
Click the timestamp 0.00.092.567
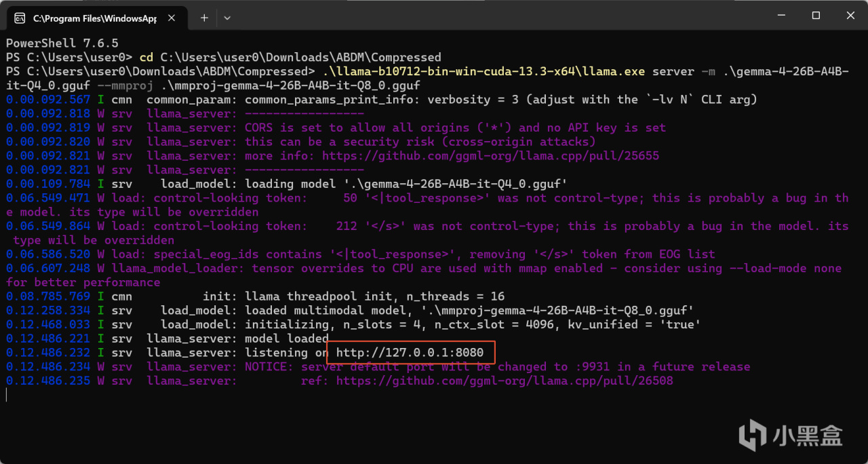pos(48,100)
